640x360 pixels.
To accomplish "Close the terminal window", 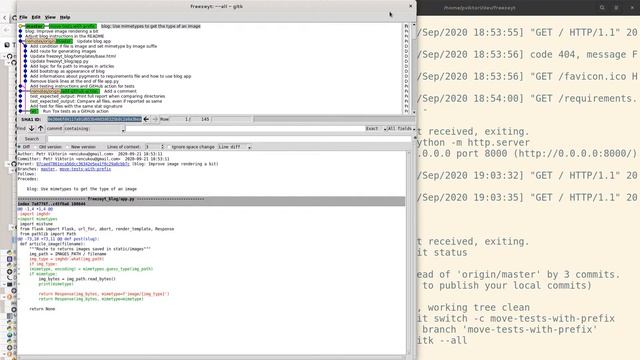I will (x=632, y=7).
